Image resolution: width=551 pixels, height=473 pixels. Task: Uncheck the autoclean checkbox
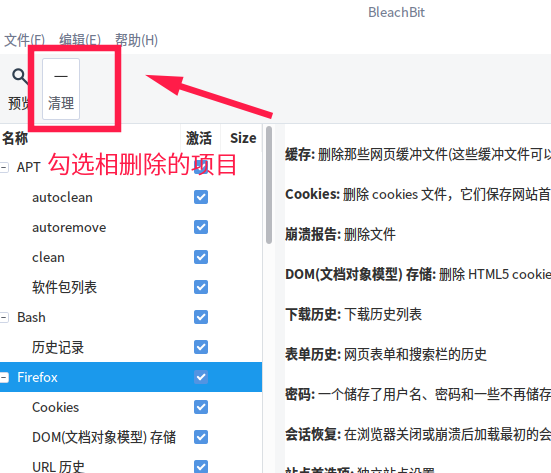201,197
